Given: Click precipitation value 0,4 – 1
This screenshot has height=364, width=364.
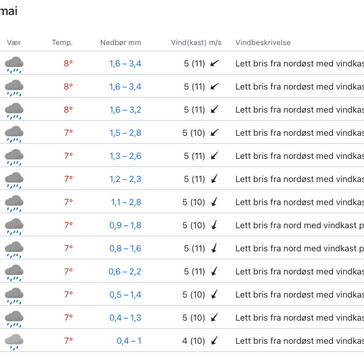Looking at the screenshot, I should tap(129, 341).
